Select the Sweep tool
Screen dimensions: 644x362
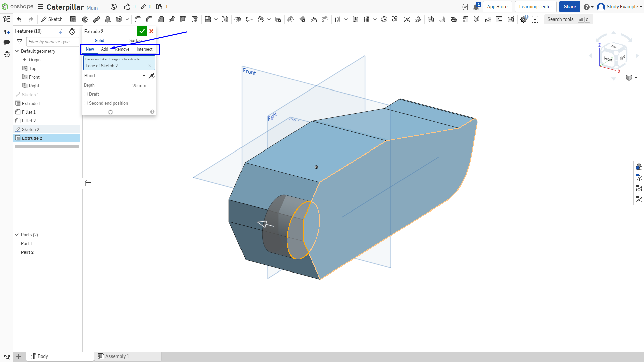(x=96, y=19)
